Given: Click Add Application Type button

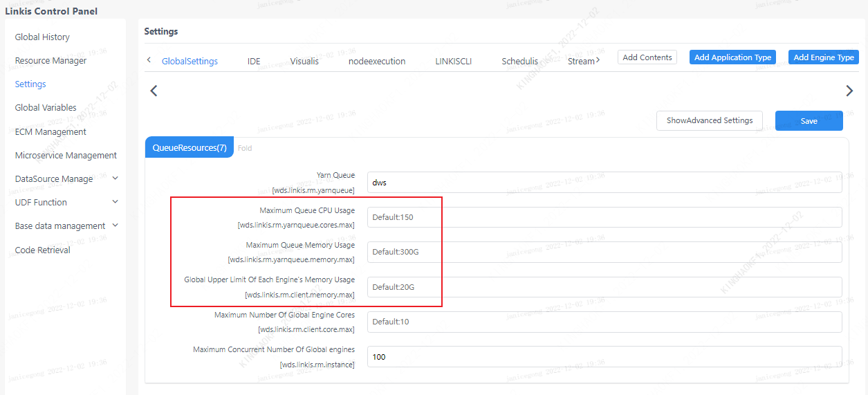Looking at the screenshot, I should click(732, 57).
